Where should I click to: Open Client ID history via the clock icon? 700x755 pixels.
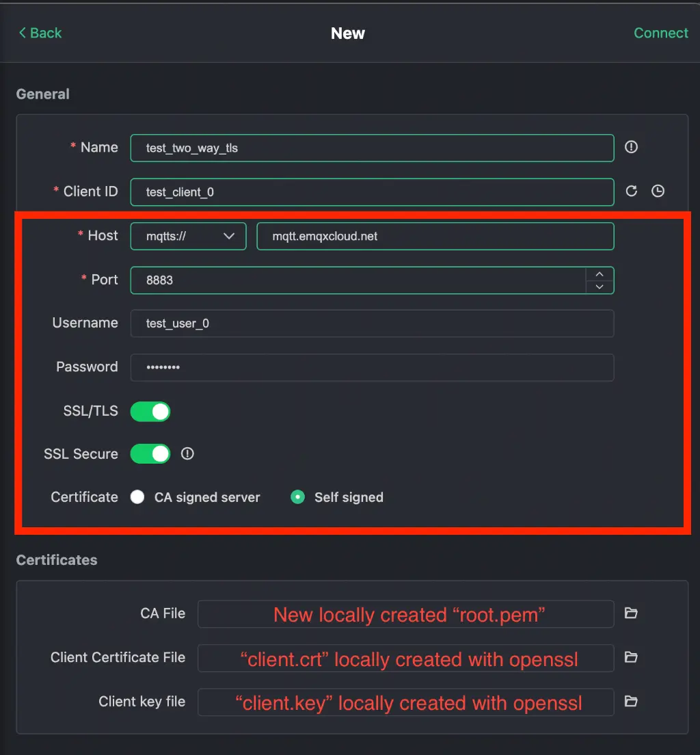point(658,191)
